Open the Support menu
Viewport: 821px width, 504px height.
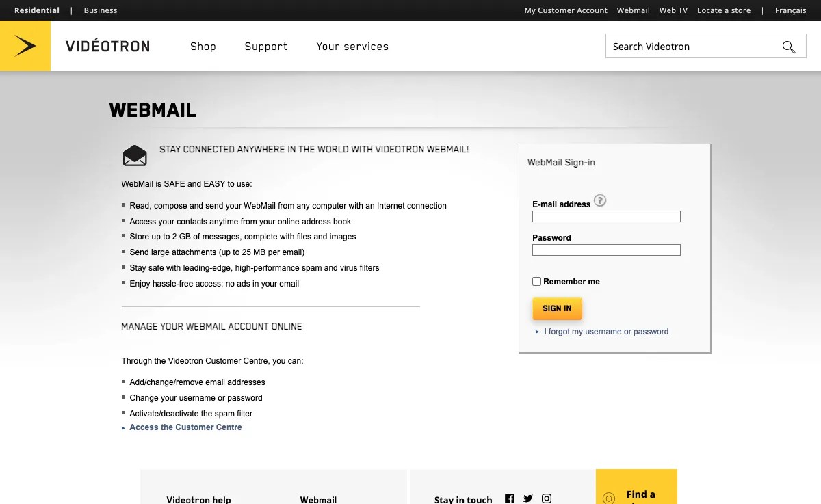[x=265, y=47]
